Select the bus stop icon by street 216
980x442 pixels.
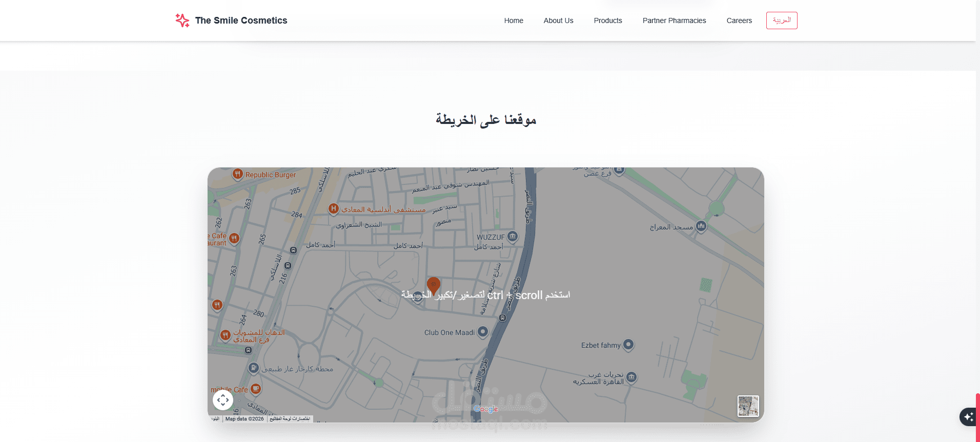(288, 266)
